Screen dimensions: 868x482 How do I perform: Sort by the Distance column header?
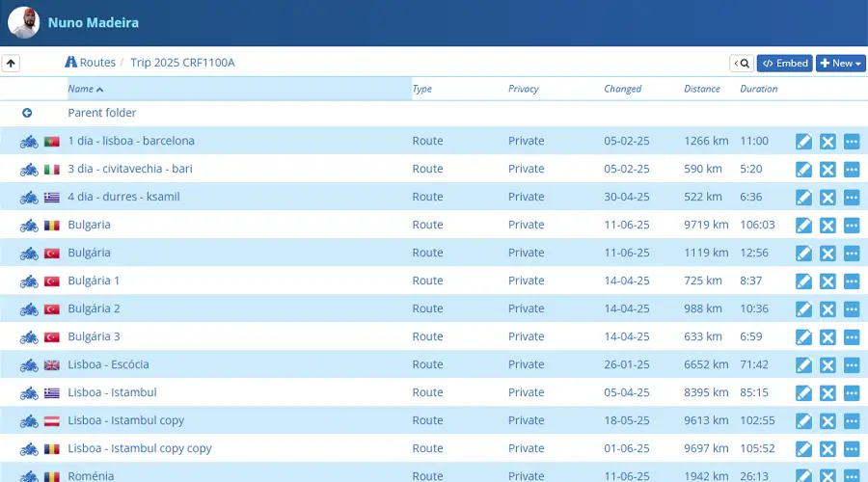[x=702, y=89]
